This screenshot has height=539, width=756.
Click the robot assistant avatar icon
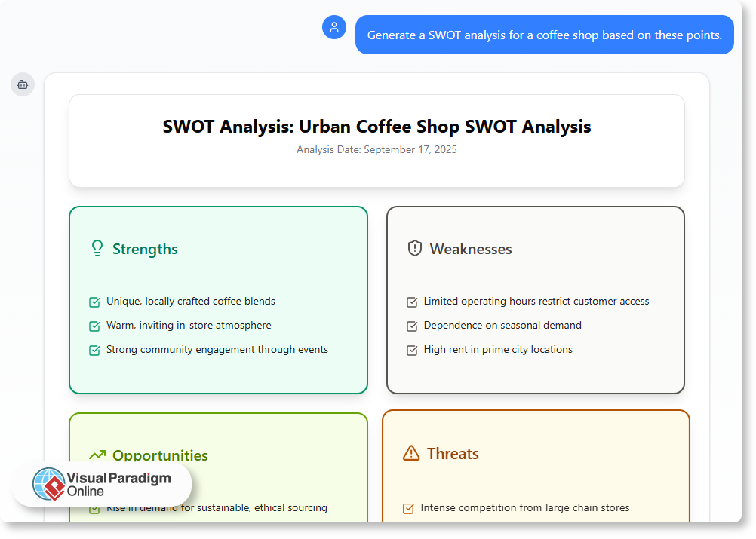(23, 84)
